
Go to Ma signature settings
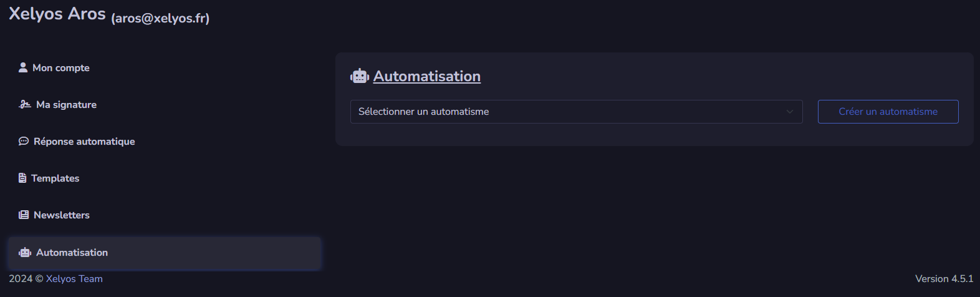click(x=66, y=104)
